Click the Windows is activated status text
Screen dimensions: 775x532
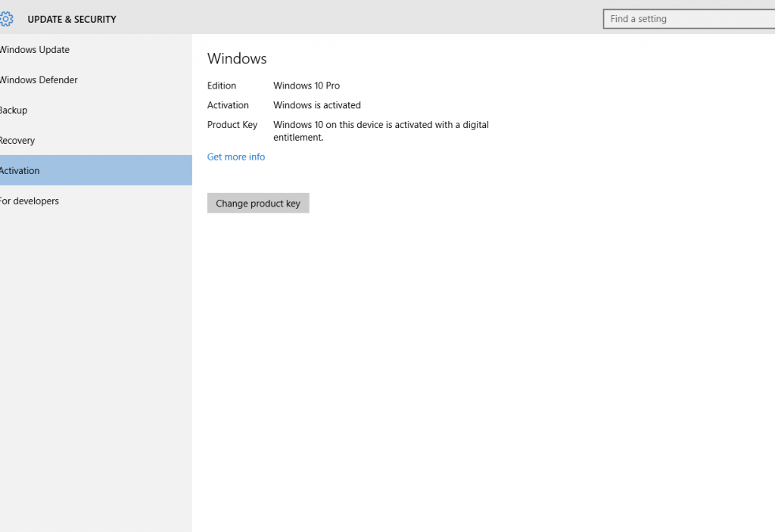pos(317,105)
